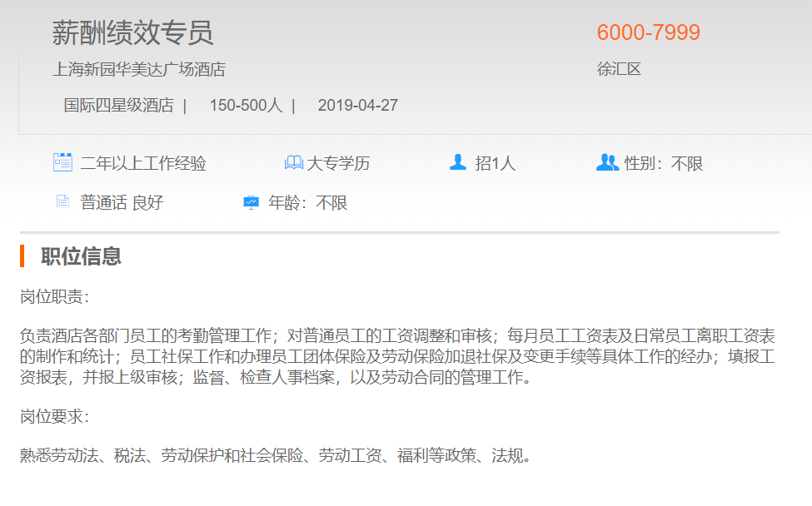
Task: Select the 职位信息 section heading
Action: (x=81, y=256)
